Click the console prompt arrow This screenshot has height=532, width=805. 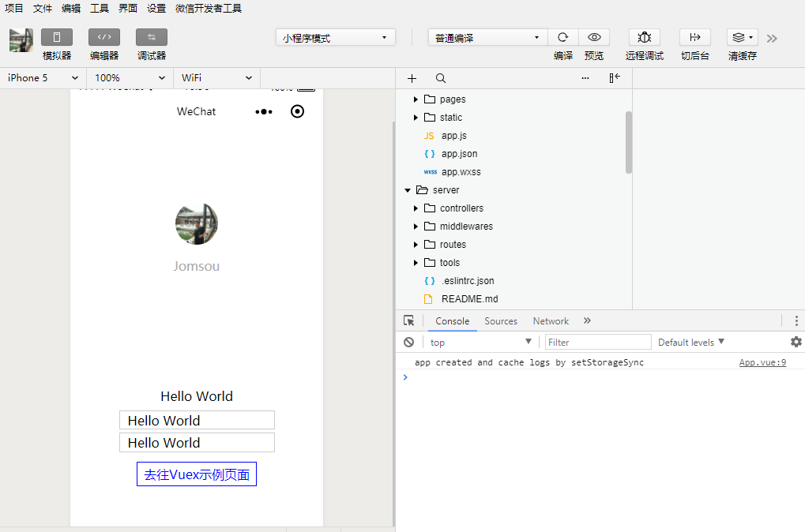(x=405, y=377)
